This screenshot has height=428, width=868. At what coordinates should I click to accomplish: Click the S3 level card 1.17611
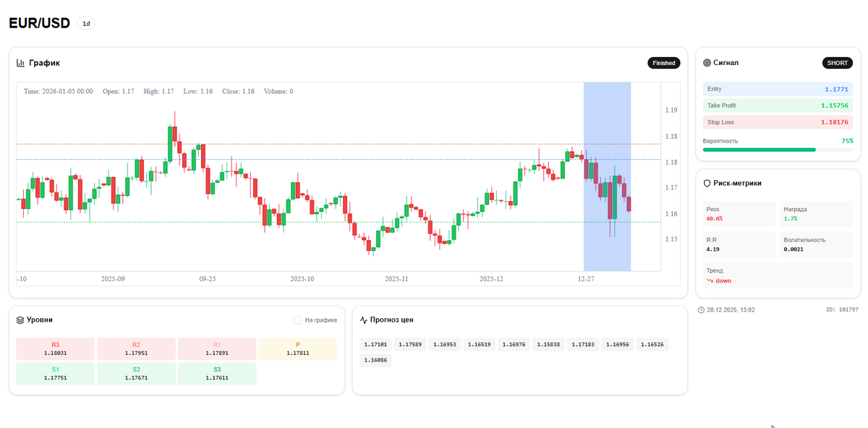click(217, 374)
